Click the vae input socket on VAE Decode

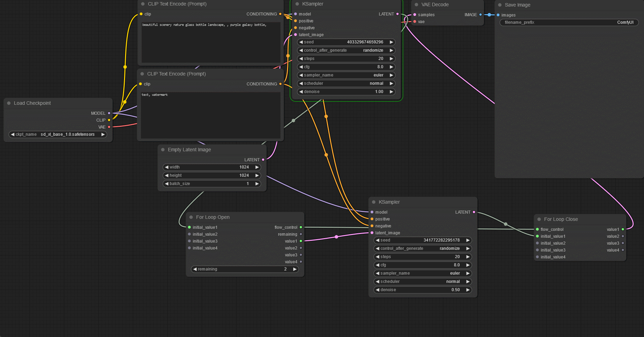415,21
